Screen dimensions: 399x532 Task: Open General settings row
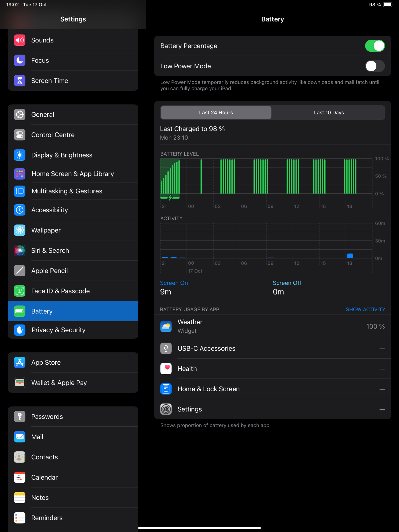[73, 115]
